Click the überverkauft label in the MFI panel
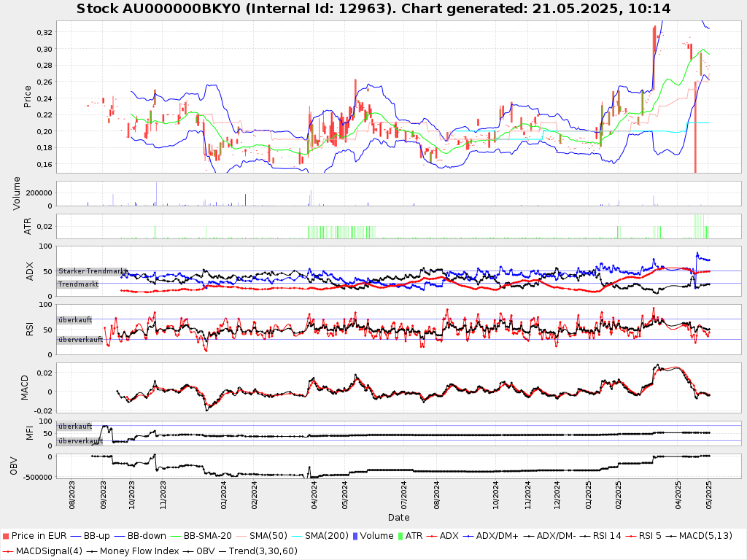 click(x=80, y=441)
